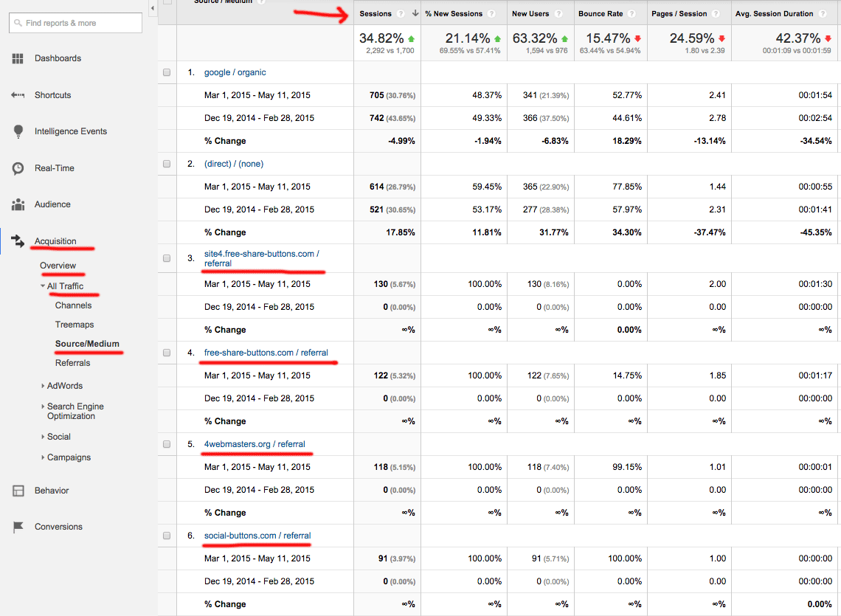Viewport: 841px width, 616px height.
Task: Show help for the Sessions column
Action: point(400,14)
